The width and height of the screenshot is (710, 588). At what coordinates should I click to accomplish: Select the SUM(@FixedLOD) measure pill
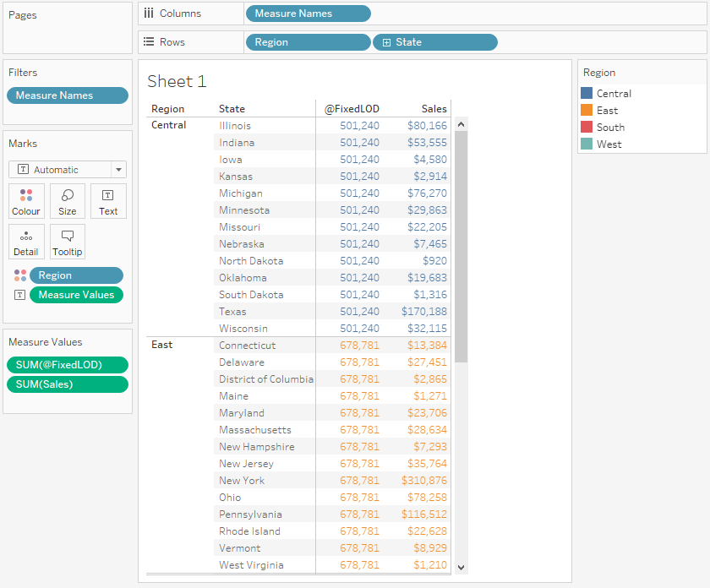(x=68, y=365)
